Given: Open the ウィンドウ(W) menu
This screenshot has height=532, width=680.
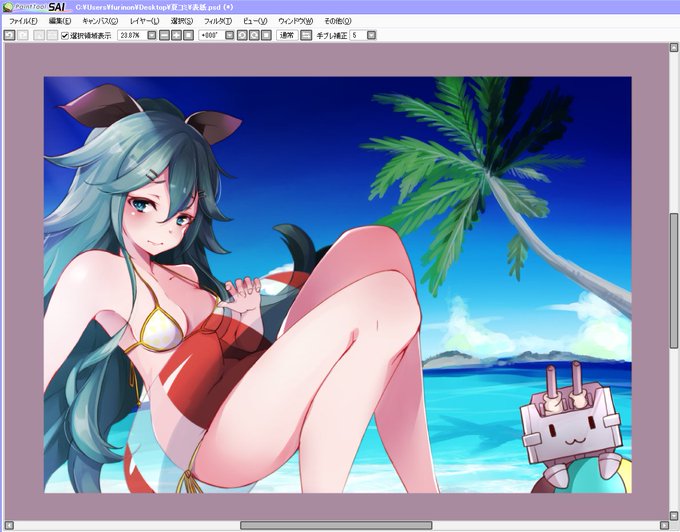Looking at the screenshot, I should (x=295, y=21).
